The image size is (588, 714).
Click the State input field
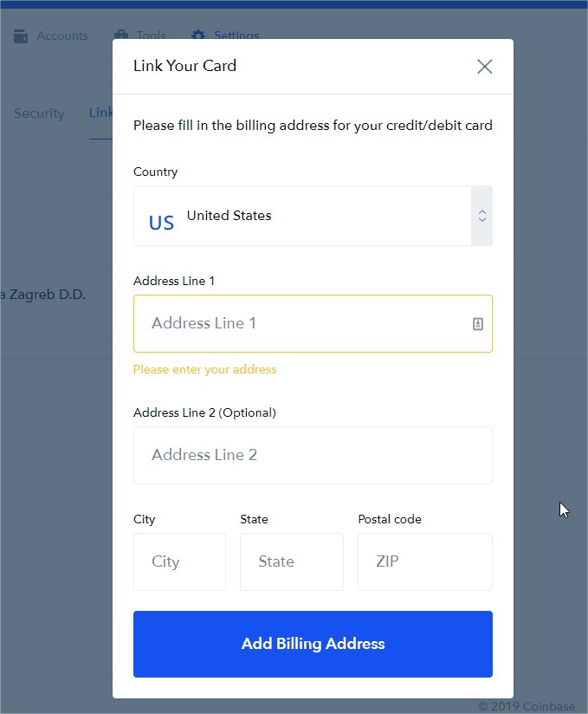click(292, 561)
